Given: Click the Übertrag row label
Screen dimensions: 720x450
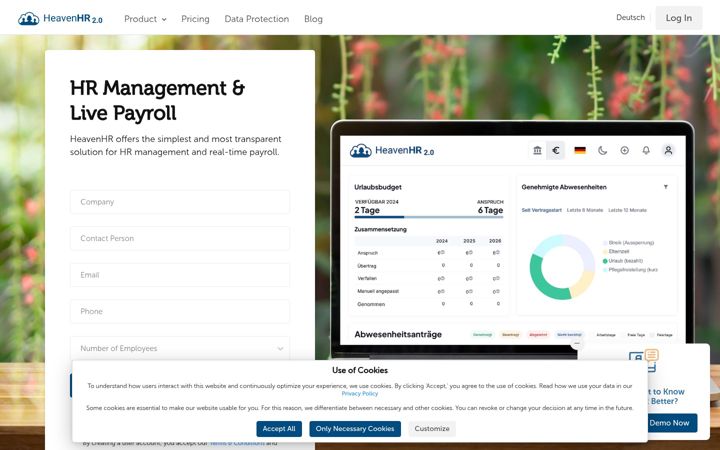Looking at the screenshot, I should pyautogui.click(x=366, y=266).
